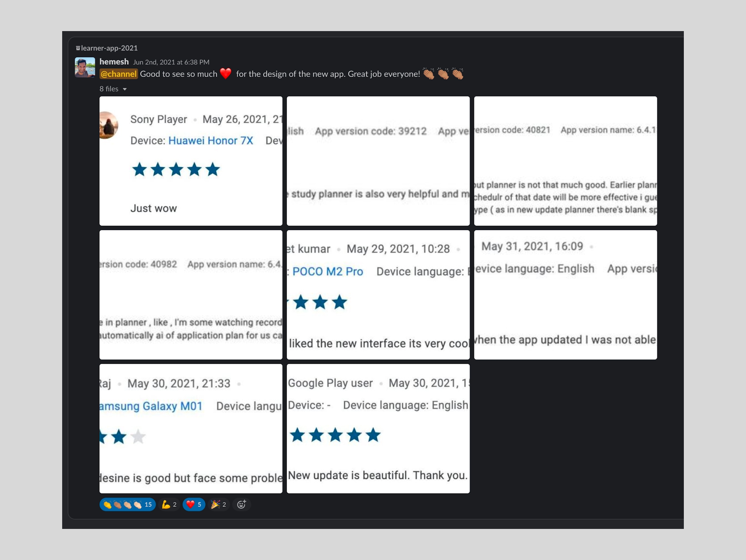Open the May 31, 2021 review image
The height and width of the screenshot is (560, 746).
(565, 295)
